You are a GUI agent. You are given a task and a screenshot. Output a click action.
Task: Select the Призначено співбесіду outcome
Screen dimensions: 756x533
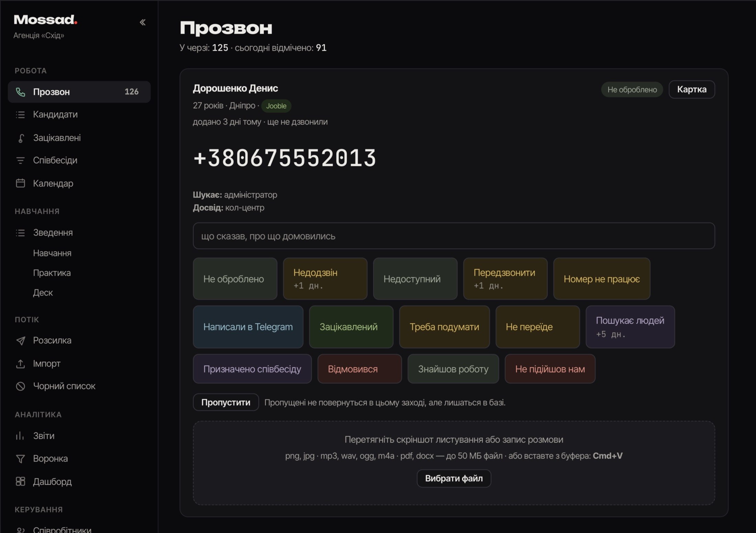[252, 369]
